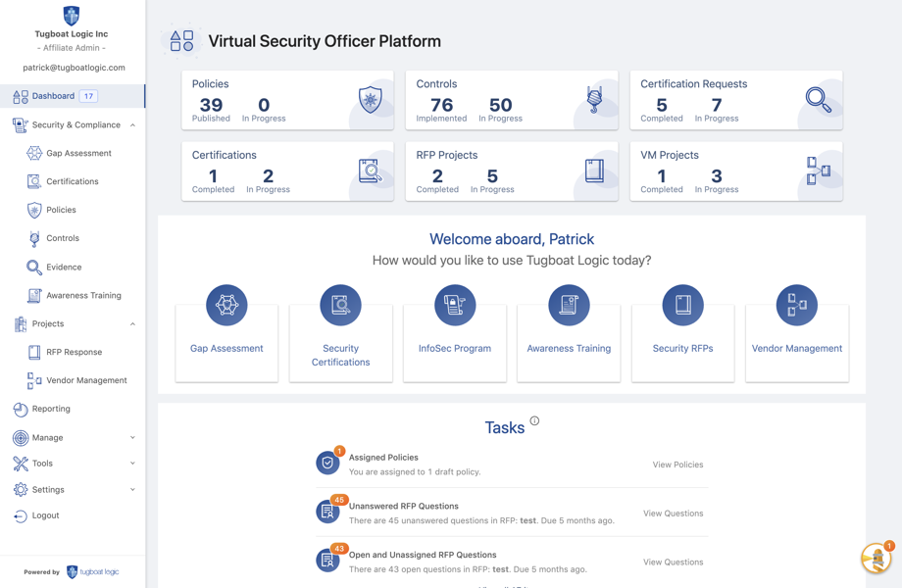Click the Awareness Training sidebar icon
The width and height of the screenshot is (902, 588).
tap(34, 295)
